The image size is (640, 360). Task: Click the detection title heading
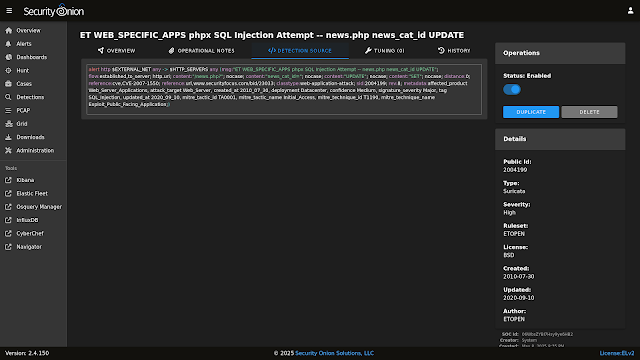pyautogui.click(x=272, y=35)
